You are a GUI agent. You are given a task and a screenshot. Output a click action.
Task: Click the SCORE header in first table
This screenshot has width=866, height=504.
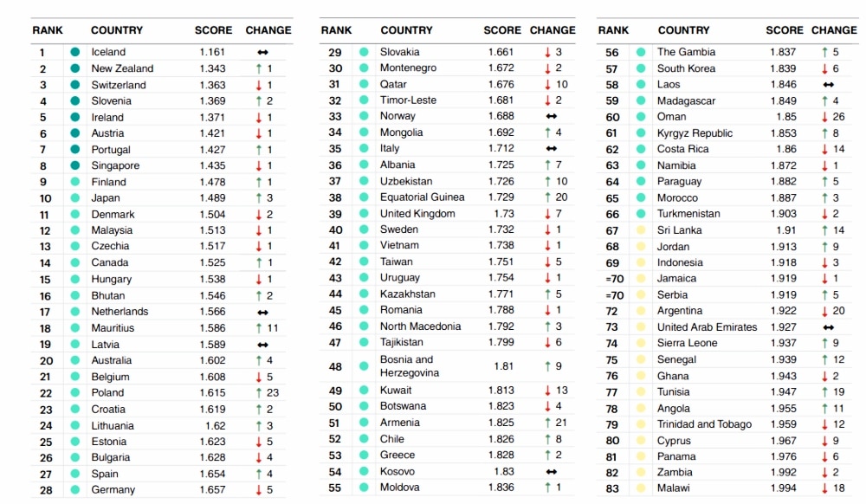tap(213, 30)
